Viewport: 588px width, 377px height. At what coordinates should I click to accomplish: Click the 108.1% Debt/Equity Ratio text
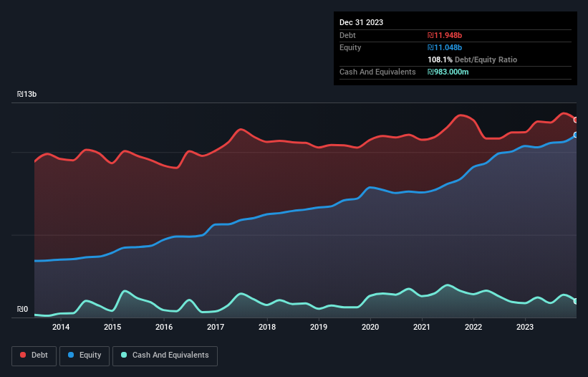click(472, 59)
